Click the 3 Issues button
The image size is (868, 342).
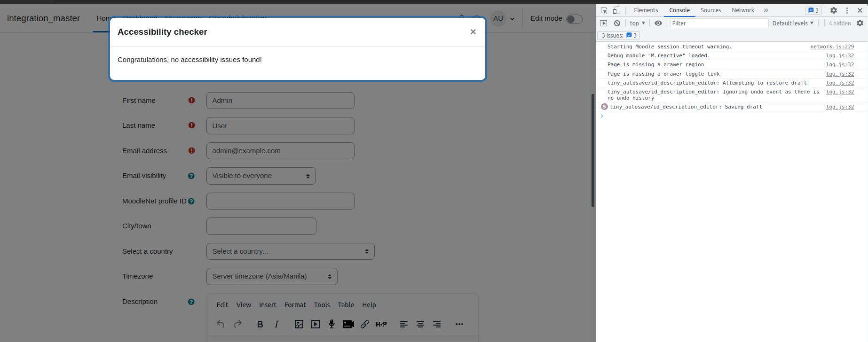tap(619, 36)
